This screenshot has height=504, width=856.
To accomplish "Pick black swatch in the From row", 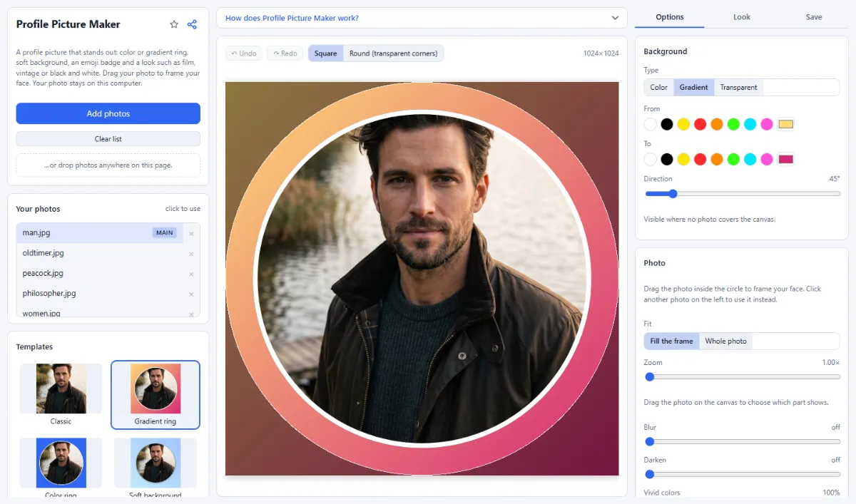I will point(667,124).
